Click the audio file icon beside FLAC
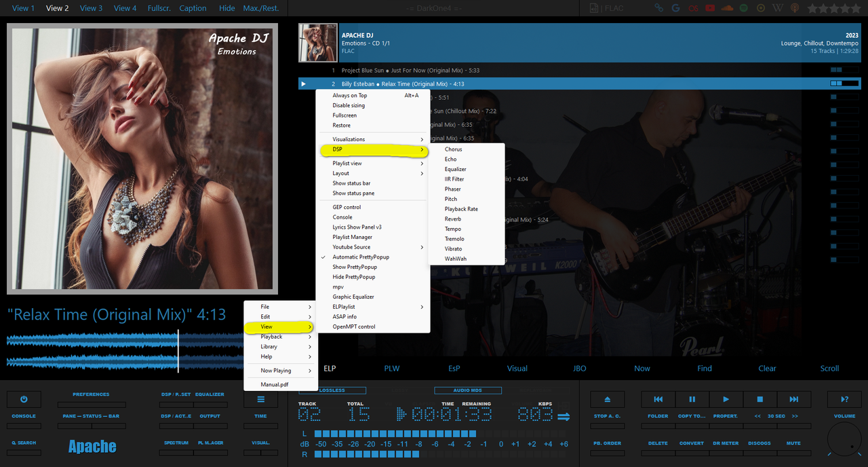 click(x=594, y=8)
